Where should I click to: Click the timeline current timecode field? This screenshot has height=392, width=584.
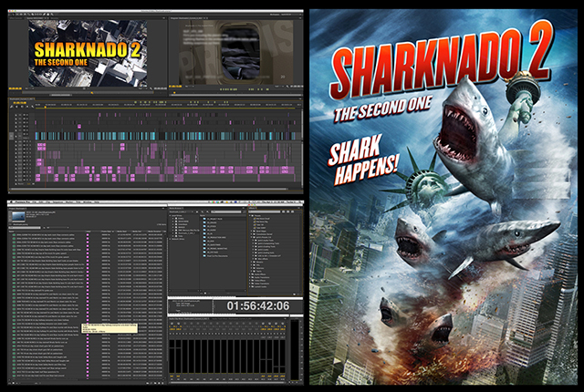click(x=20, y=103)
